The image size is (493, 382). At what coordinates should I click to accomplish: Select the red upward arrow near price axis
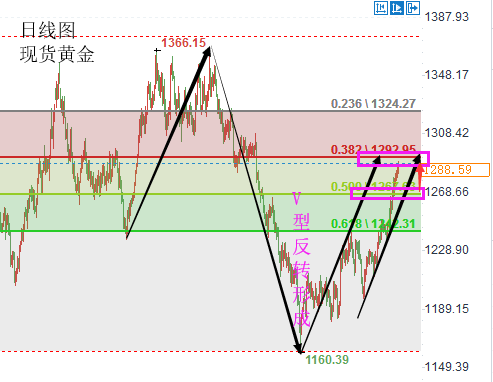pos(420,177)
